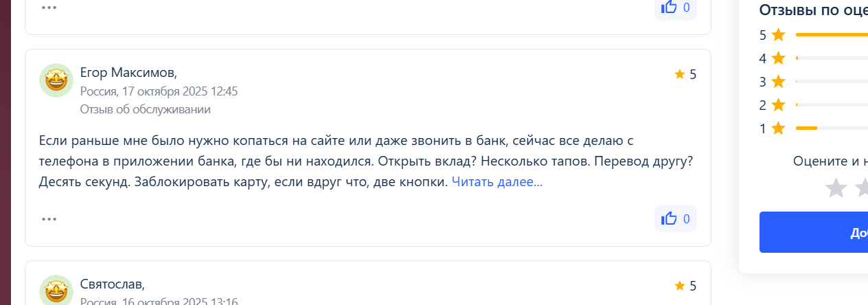Open Егор Максимов's profile name
This screenshot has width=868, height=305.
coord(128,72)
